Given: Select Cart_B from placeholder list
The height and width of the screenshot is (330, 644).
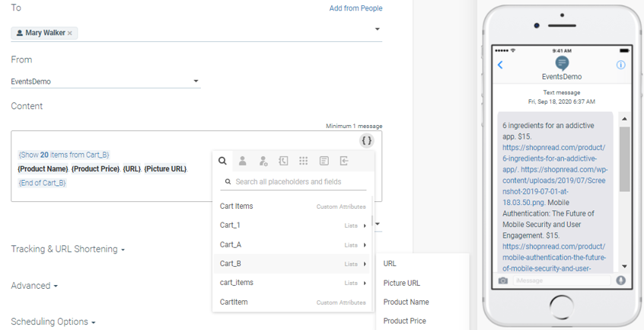Looking at the screenshot, I should pyautogui.click(x=231, y=264).
